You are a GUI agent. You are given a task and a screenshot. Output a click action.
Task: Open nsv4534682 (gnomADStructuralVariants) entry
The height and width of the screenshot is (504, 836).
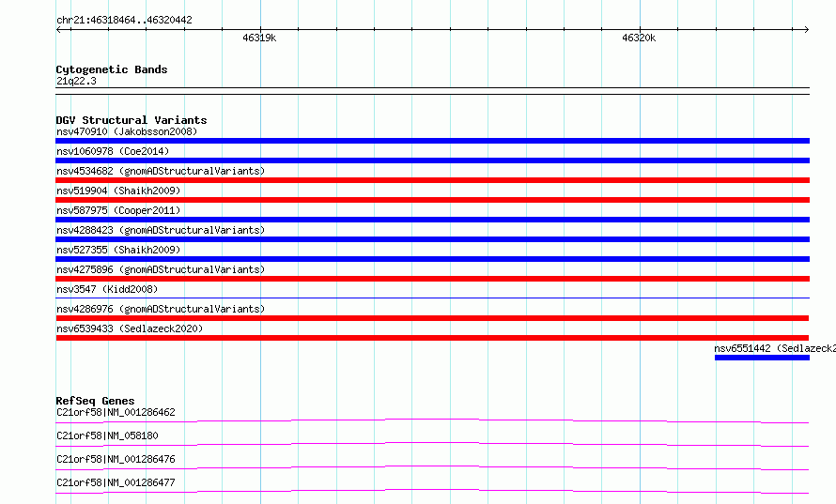161,171
